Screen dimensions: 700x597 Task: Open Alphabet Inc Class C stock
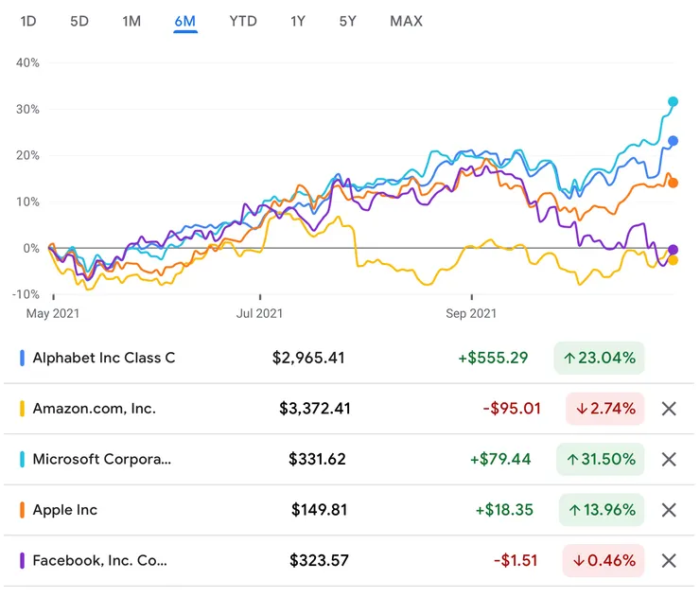tap(104, 358)
